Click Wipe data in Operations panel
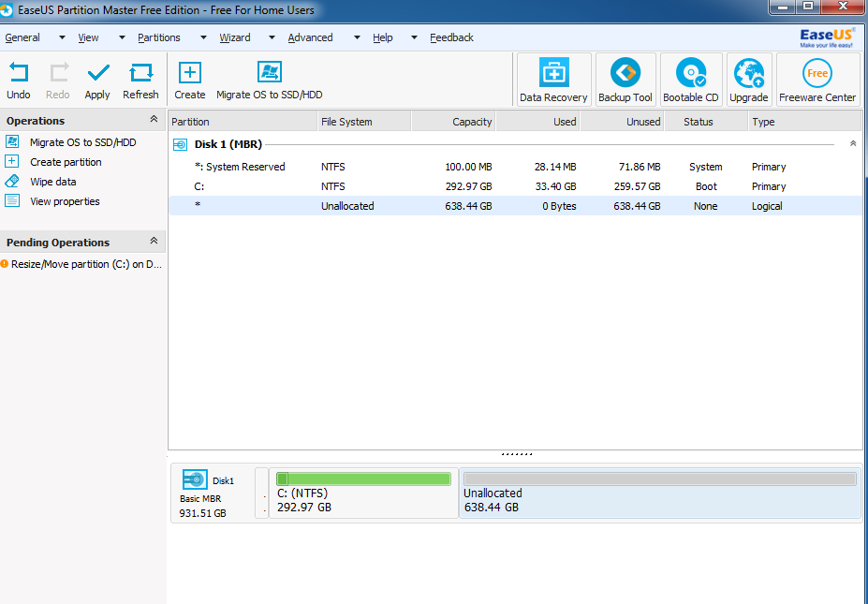 pos(53,182)
